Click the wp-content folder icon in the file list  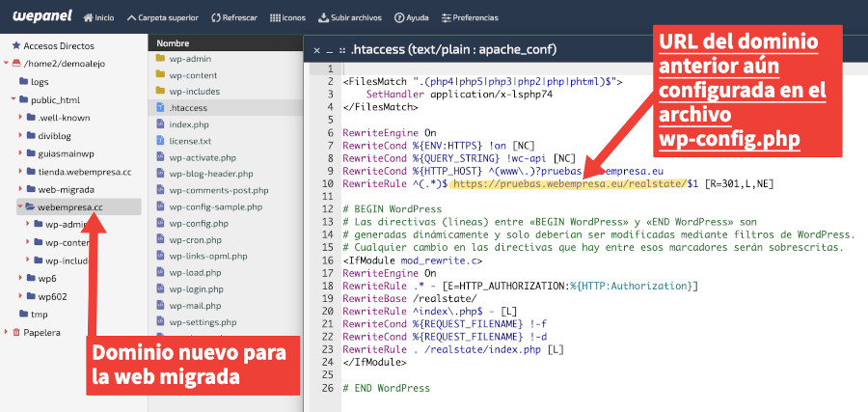click(x=160, y=74)
